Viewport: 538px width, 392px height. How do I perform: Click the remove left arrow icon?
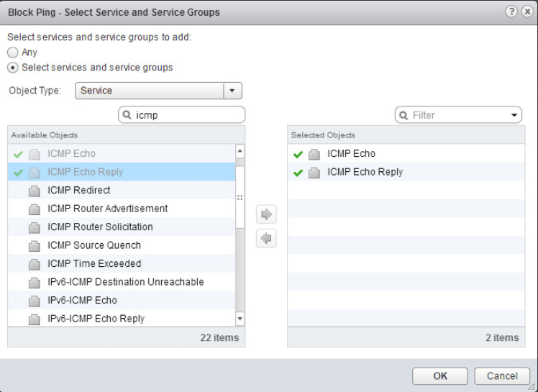point(266,238)
